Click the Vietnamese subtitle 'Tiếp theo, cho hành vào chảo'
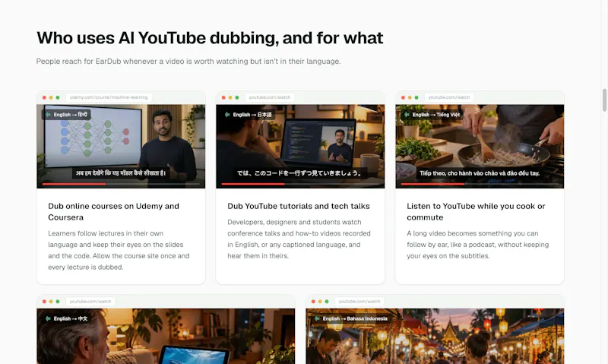 point(480,173)
